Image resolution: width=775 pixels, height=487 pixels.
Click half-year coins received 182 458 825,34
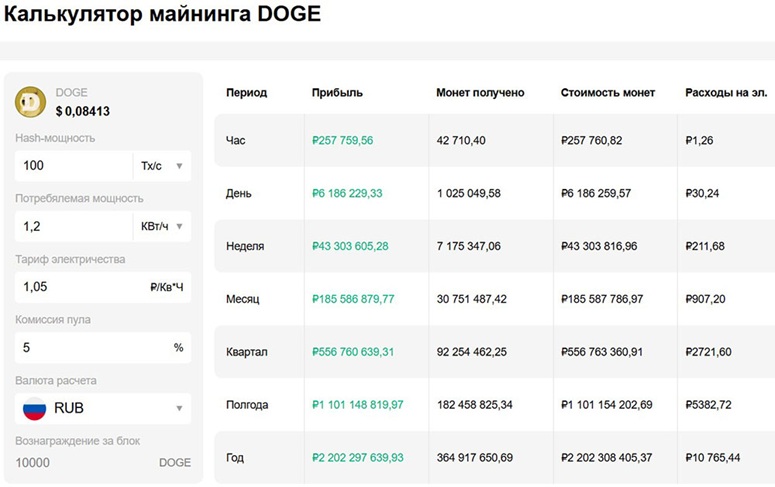click(x=474, y=405)
